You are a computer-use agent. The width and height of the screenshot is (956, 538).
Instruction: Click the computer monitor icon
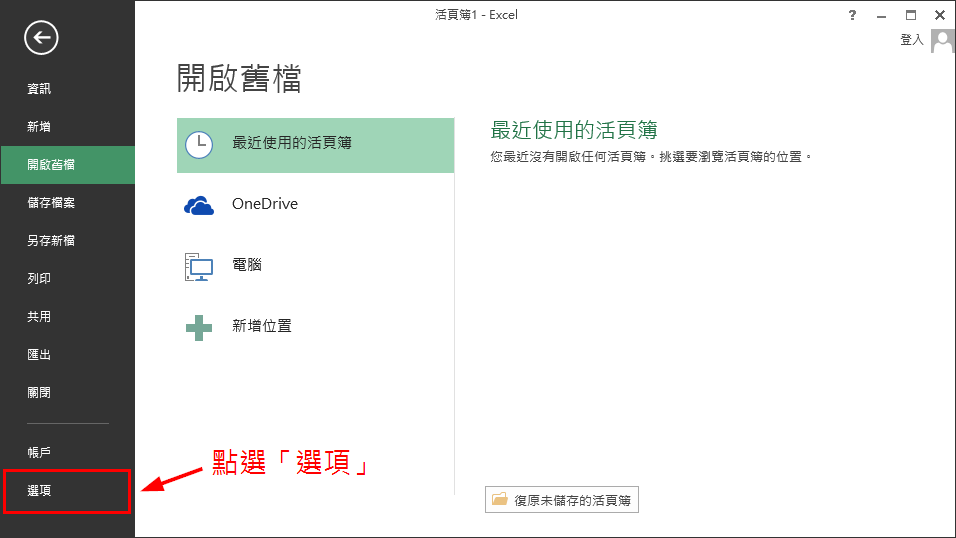(199, 266)
